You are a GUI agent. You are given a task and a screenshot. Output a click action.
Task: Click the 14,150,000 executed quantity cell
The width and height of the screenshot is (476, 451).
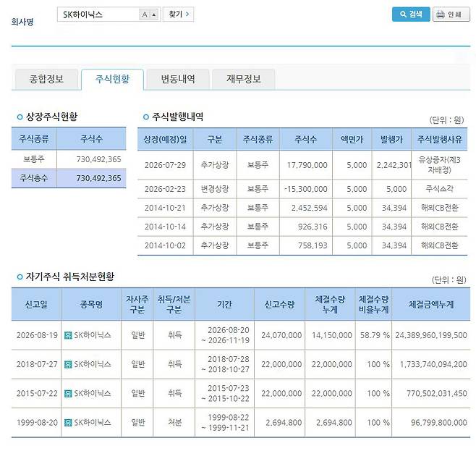pyautogui.click(x=331, y=335)
